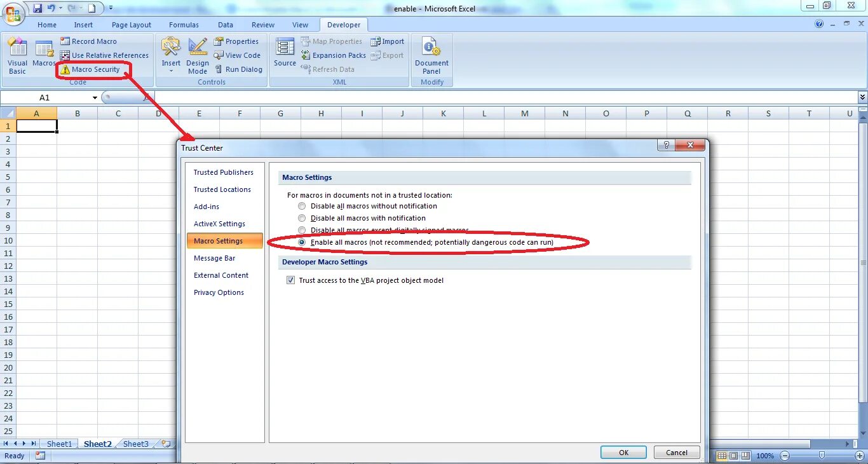Open the Name Box dropdown
The height and width of the screenshot is (464, 868).
95,97
